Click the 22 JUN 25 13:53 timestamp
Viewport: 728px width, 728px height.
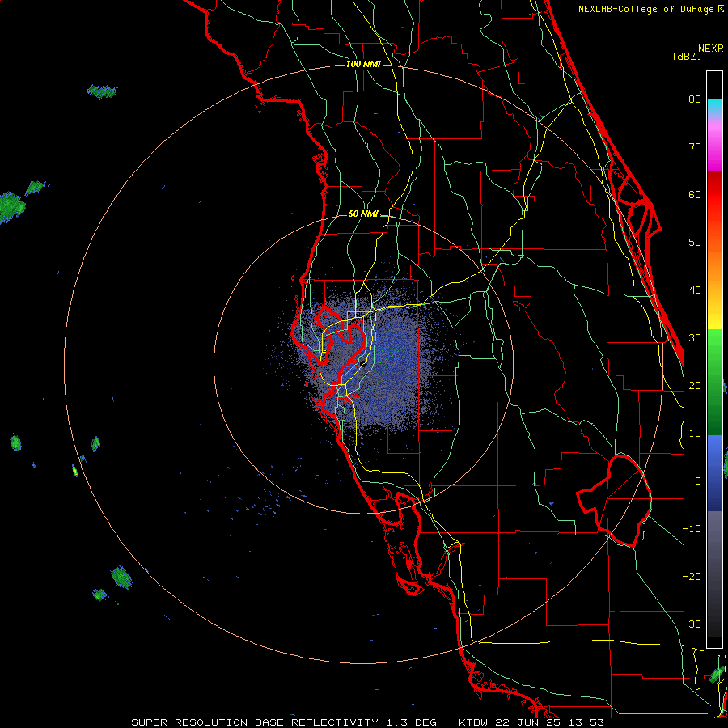550,722
